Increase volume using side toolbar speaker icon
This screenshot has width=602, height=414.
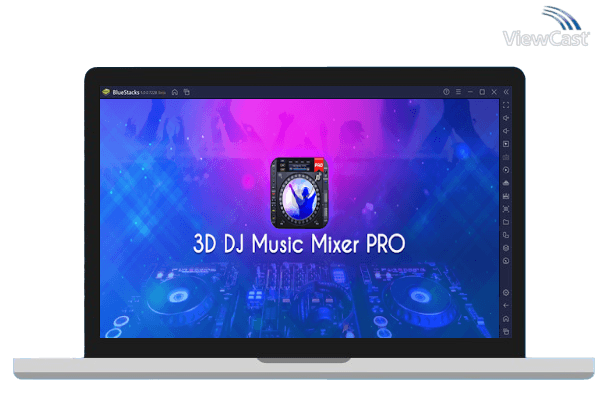[x=506, y=118]
